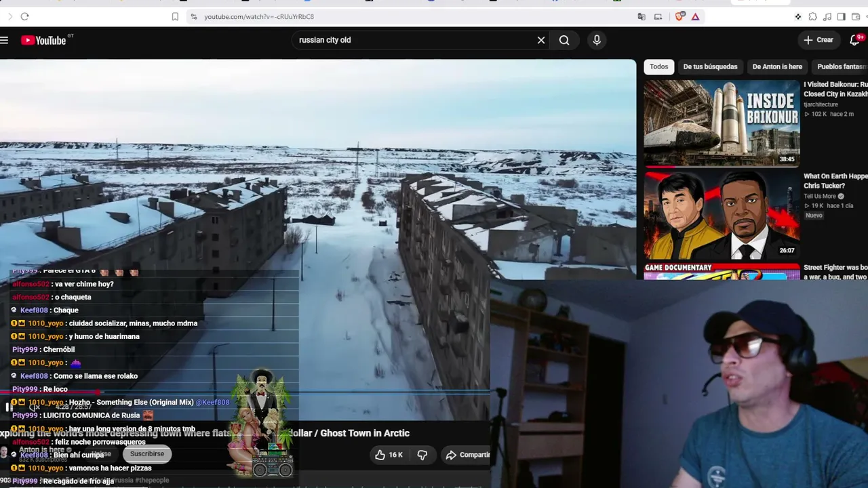
Task: Open the page translate icon
Action: tap(642, 16)
